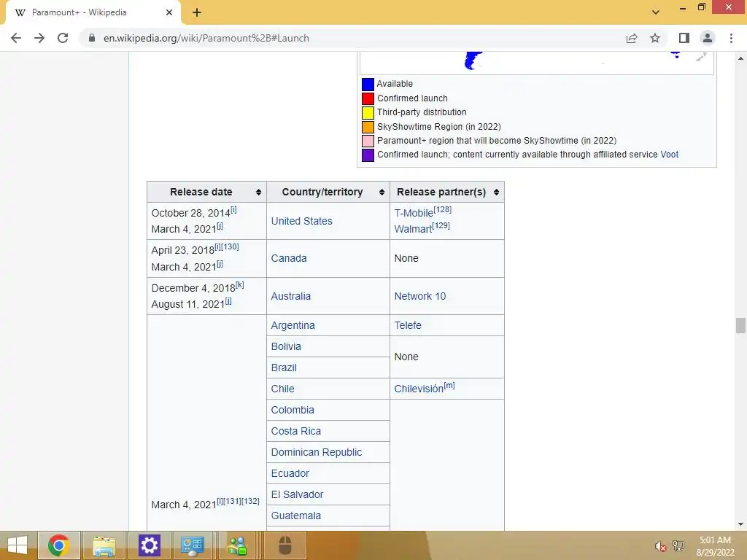The image size is (747, 560).
Task: Open the Argentina link
Action: click(293, 325)
